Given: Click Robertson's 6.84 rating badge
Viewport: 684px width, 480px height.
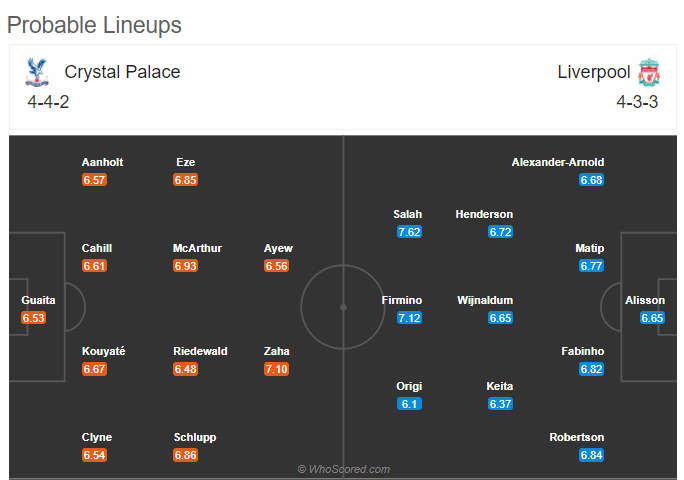Looking at the screenshot, I should (592, 455).
